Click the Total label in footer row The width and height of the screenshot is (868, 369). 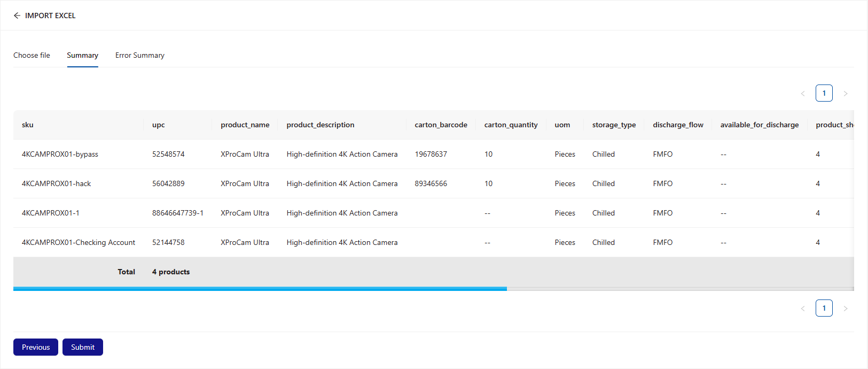tap(127, 272)
